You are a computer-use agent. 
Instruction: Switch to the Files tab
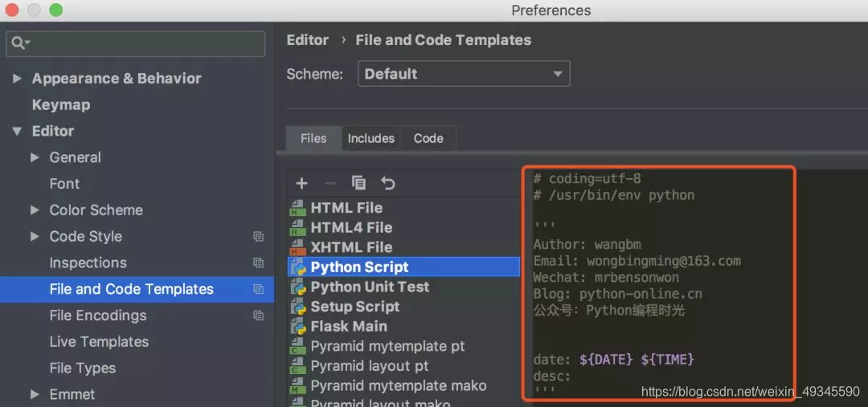coord(313,138)
